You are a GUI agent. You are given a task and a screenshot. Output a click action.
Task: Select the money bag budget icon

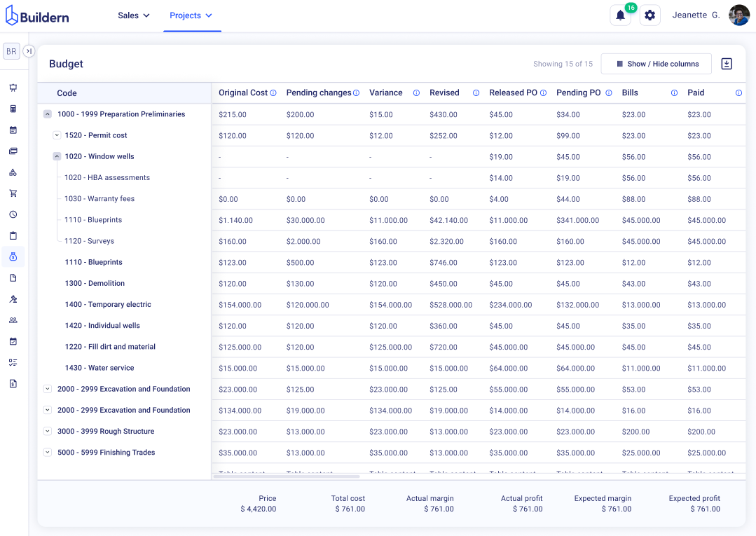click(13, 257)
